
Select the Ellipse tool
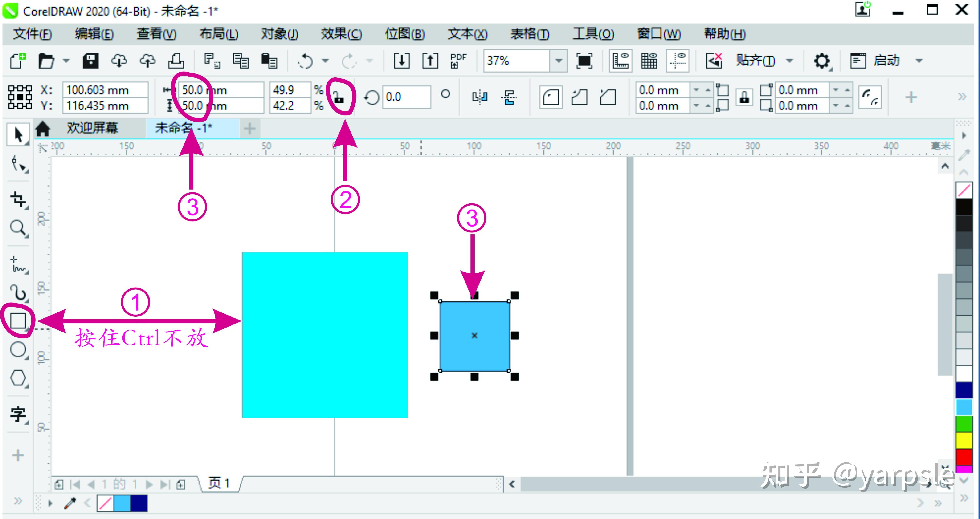click(x=18, y=349)
